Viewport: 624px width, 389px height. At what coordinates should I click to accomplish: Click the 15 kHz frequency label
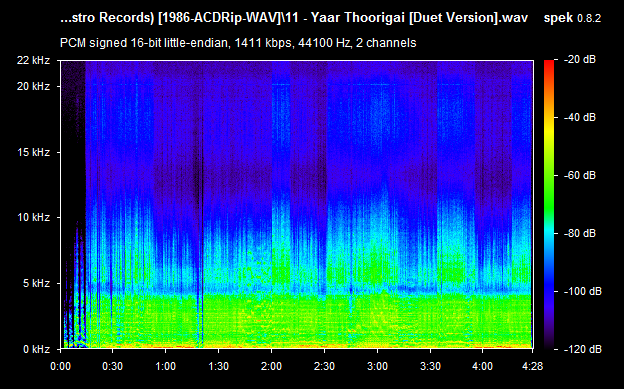click(33, 152)
